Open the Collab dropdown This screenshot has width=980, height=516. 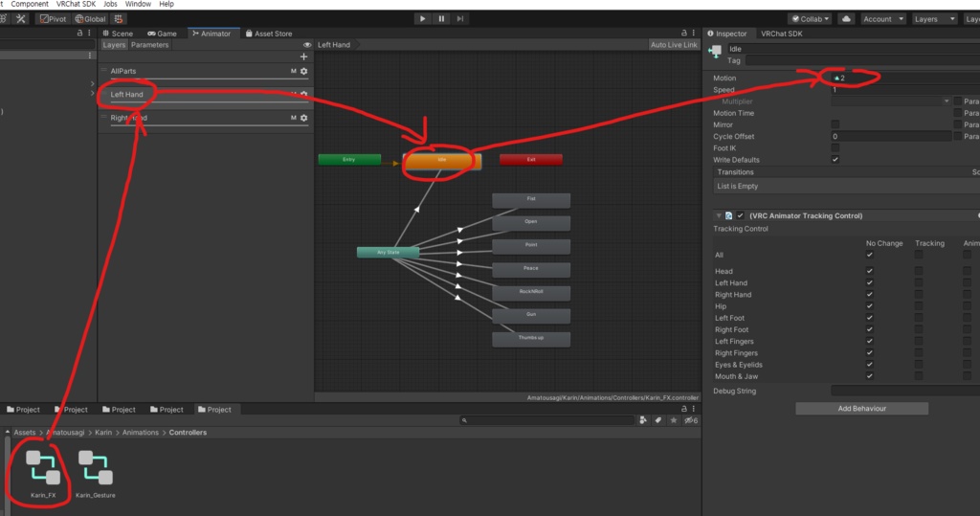coord(810,19)
